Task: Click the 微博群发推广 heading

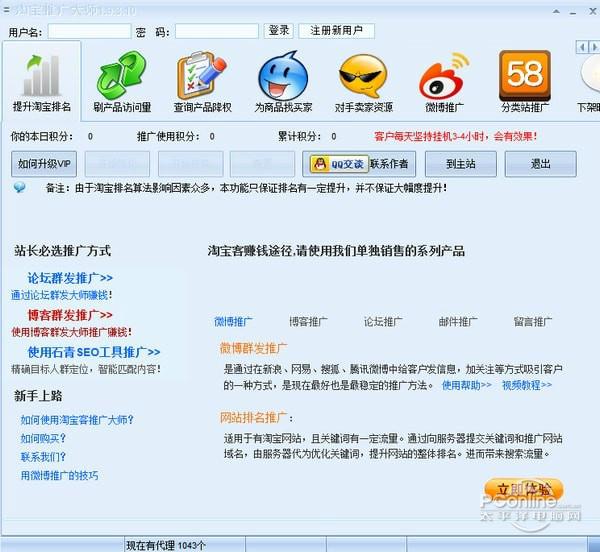Action: 253,348
